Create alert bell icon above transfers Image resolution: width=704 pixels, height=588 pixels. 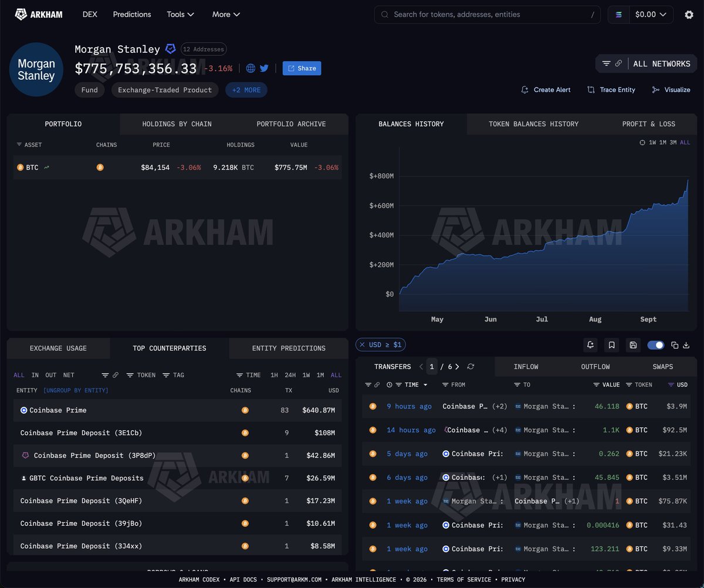point(590,345)
